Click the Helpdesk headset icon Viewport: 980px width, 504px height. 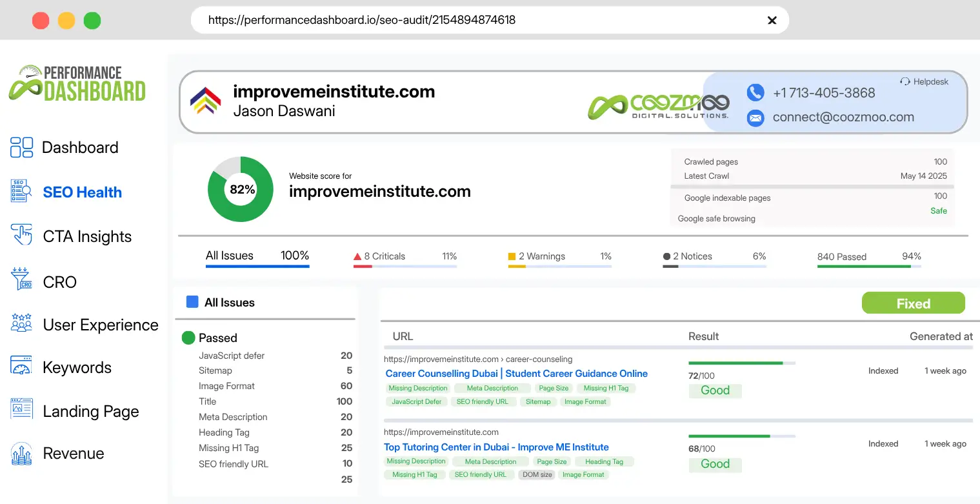(x=905, y=81)
